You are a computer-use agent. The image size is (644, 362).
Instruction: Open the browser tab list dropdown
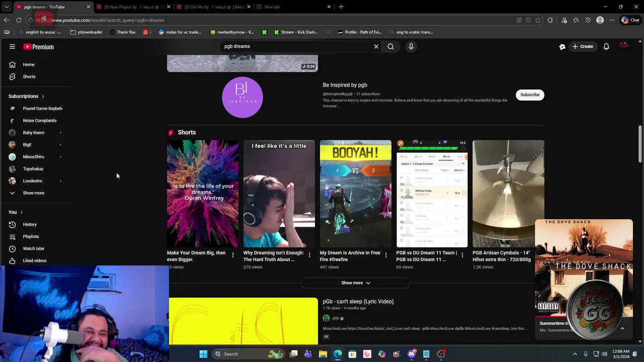click(7, 7)
